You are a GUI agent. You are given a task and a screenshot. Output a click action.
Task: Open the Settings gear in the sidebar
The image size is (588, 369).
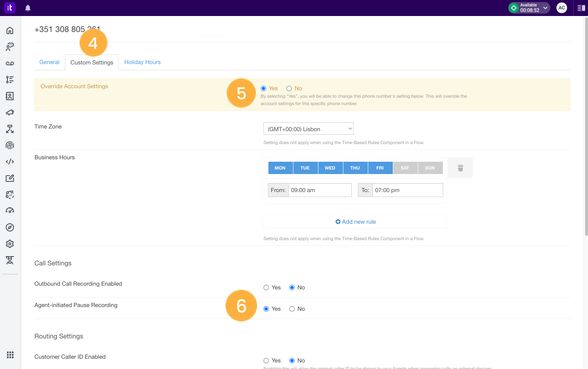pos(10,244)
